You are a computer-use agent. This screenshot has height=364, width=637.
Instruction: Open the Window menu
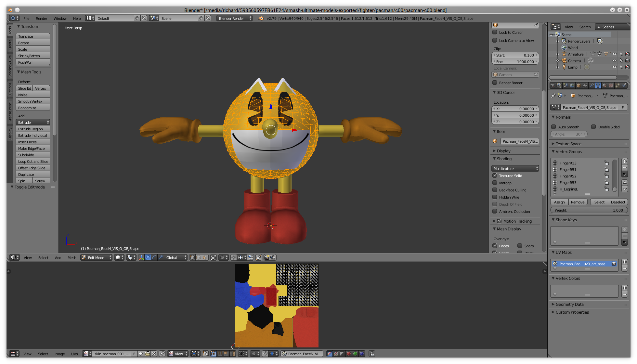60,18
